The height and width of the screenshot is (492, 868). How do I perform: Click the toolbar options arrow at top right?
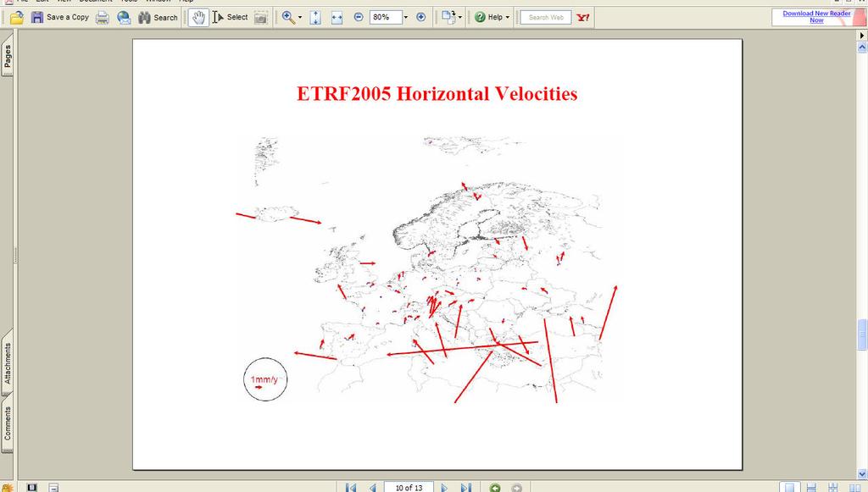tap(862, 36)
